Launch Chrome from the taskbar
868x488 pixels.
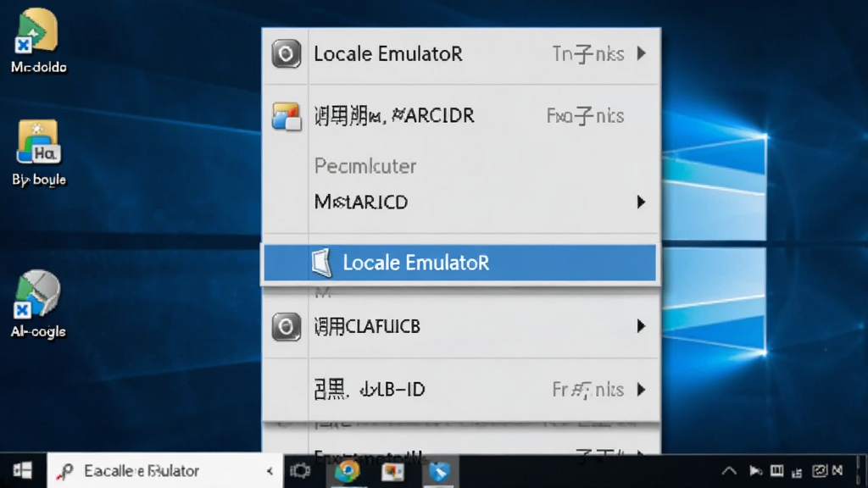click(x=348, y=471)
